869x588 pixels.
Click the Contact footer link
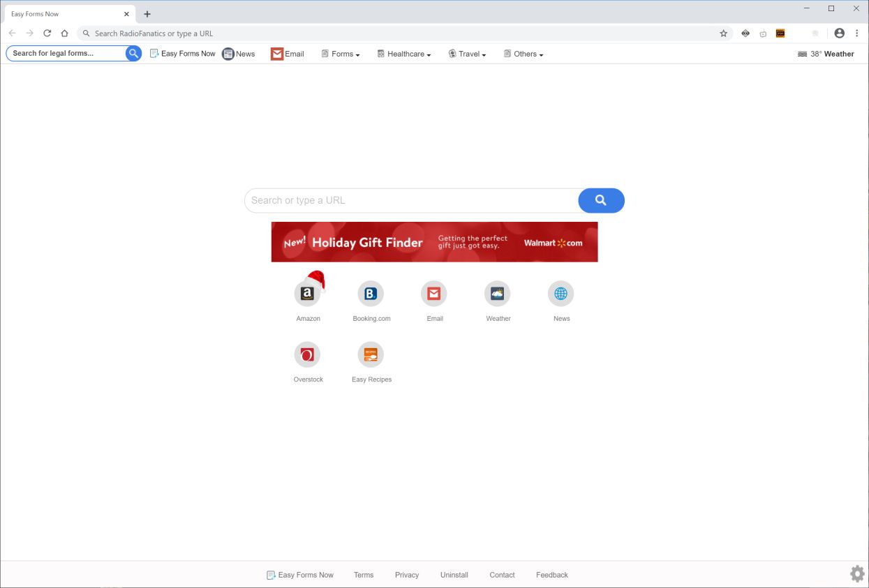pyautogui.click(x=502, y=575)
